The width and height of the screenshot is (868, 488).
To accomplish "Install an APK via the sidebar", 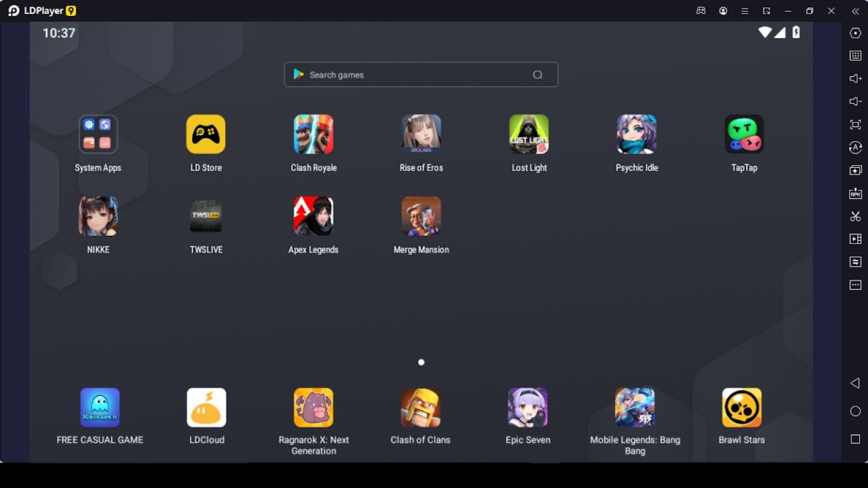I will [x=856, y=194].
